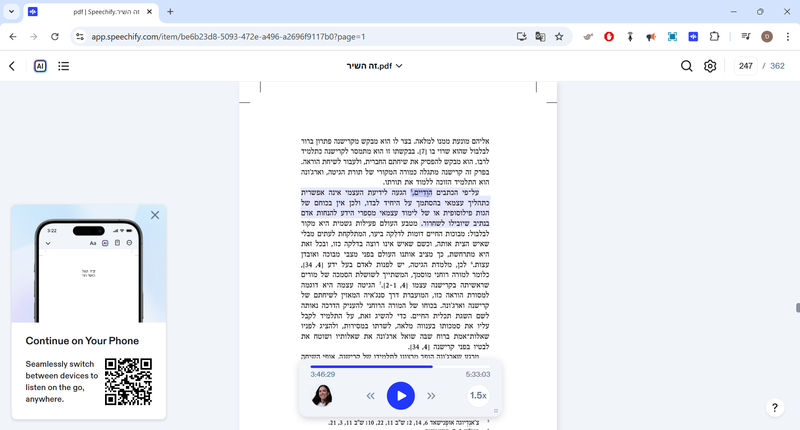The image size is (800, 430).
Task: Open a new browser tab
Action: click(x=170, y=12)
